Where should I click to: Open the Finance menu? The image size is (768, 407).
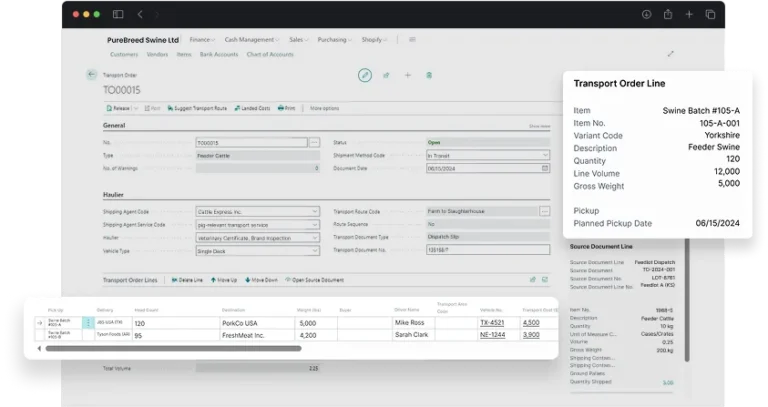pos(202,40)
